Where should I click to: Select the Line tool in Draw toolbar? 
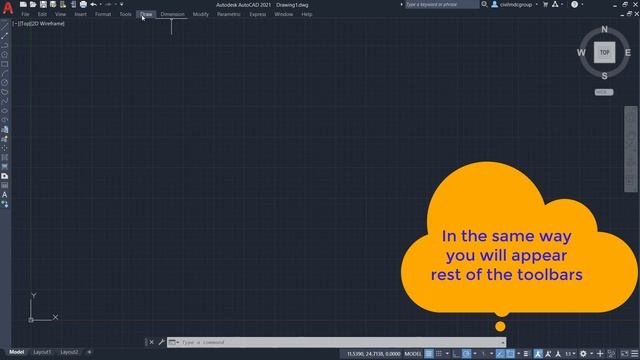pos(4,27)
